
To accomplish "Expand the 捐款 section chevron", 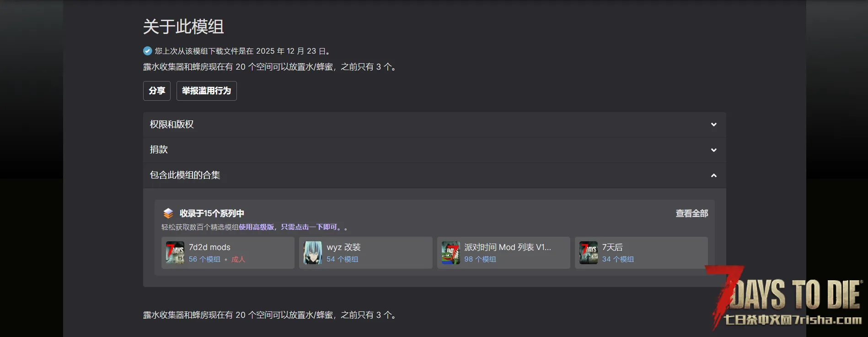I will [x=714, y=150].
